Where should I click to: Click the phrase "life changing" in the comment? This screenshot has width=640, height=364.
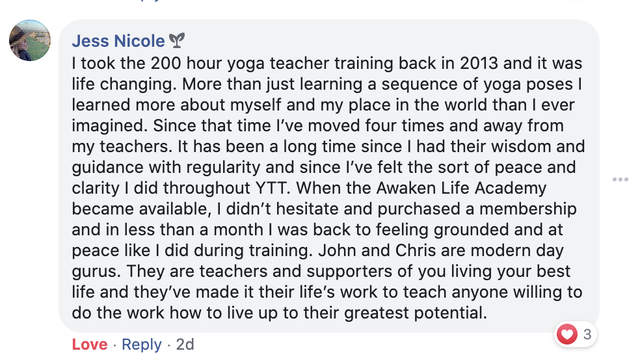tap(124, 84)
